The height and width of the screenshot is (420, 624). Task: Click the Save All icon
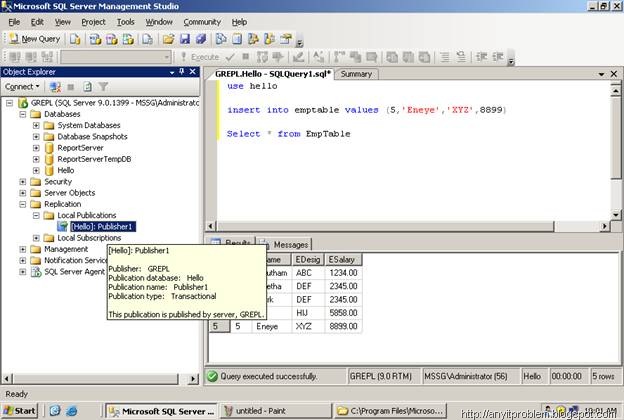201,39
